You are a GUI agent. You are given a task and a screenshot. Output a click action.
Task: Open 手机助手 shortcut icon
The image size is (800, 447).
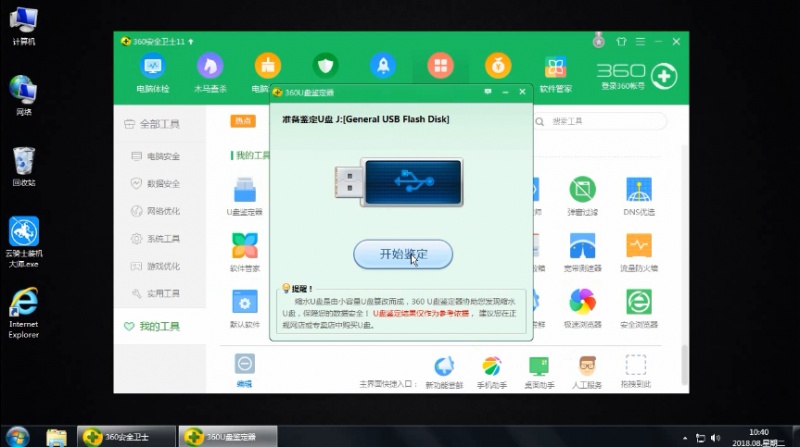click(x=492, y=372)
